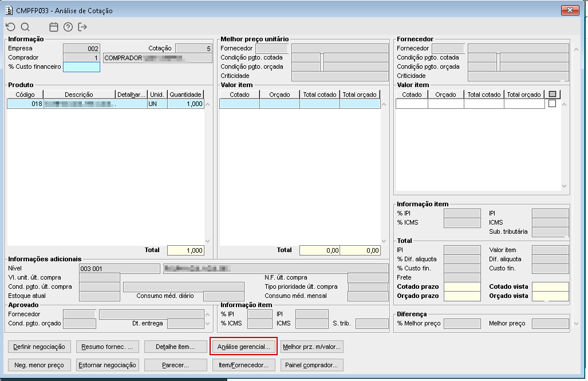
Task: Click the Cotado prazo yellow field
Action: [x=462, y=287]
